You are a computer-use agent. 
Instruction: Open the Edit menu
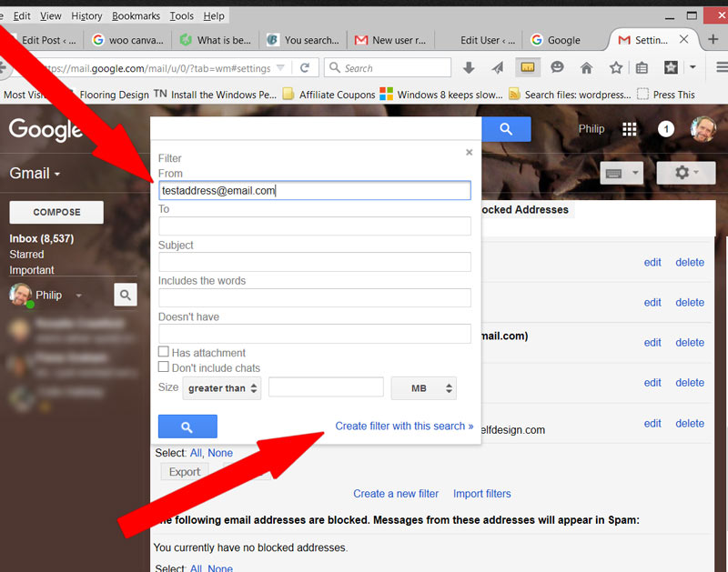click(22, 15)
